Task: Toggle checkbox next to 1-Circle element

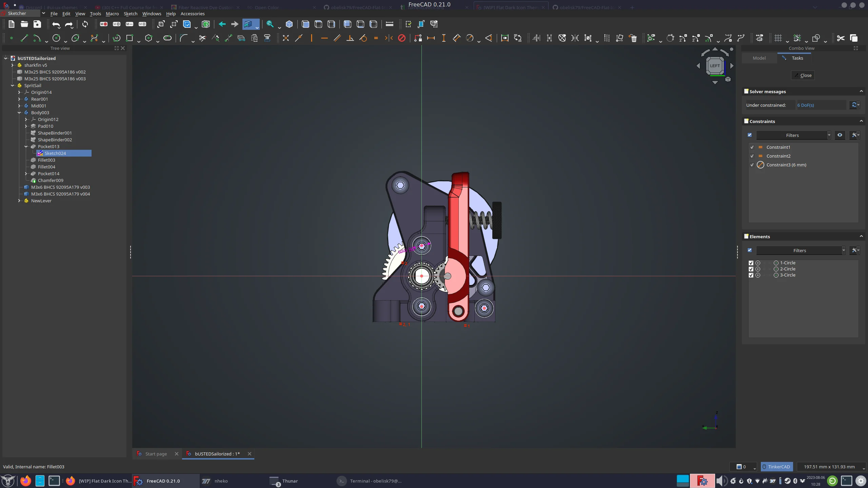Action: coord(751,263)
